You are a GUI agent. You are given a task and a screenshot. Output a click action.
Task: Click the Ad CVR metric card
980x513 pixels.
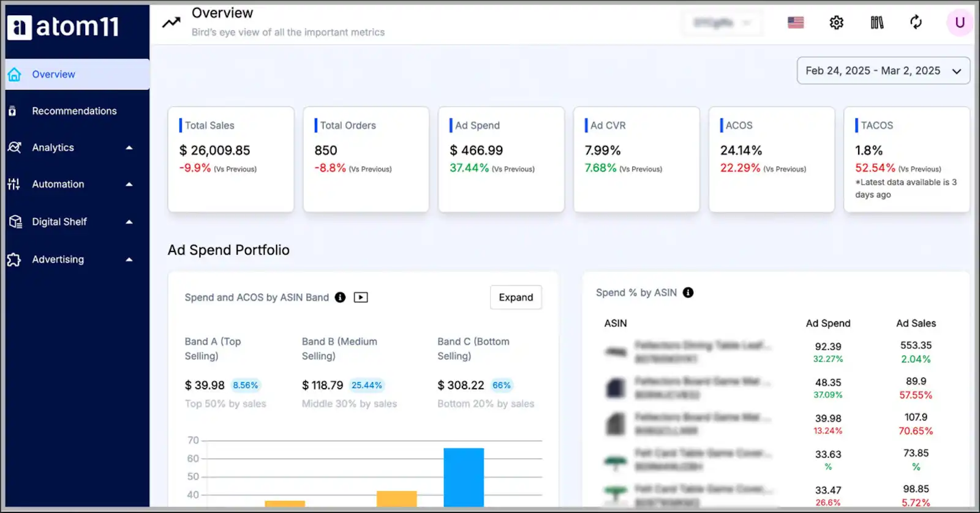tap(636, 160)
